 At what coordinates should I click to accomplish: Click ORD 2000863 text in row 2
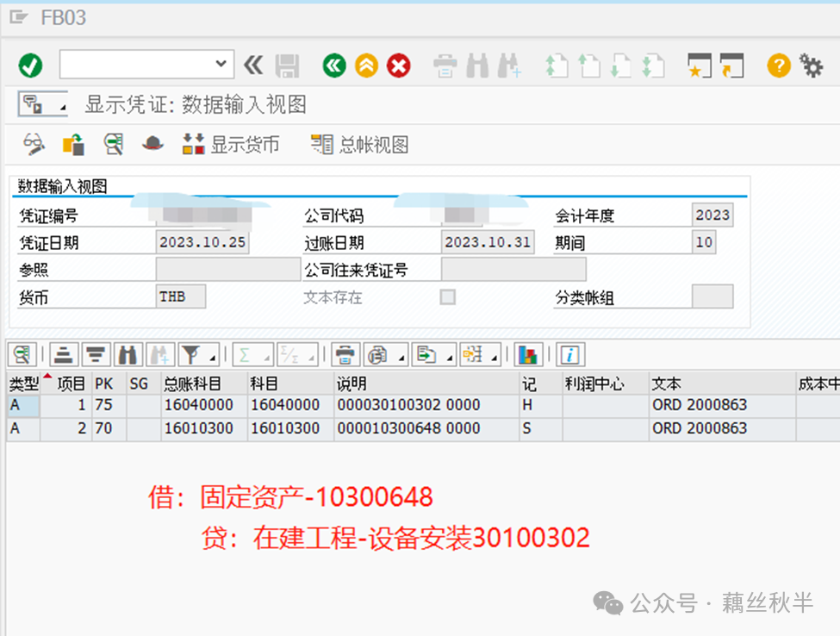700,428
